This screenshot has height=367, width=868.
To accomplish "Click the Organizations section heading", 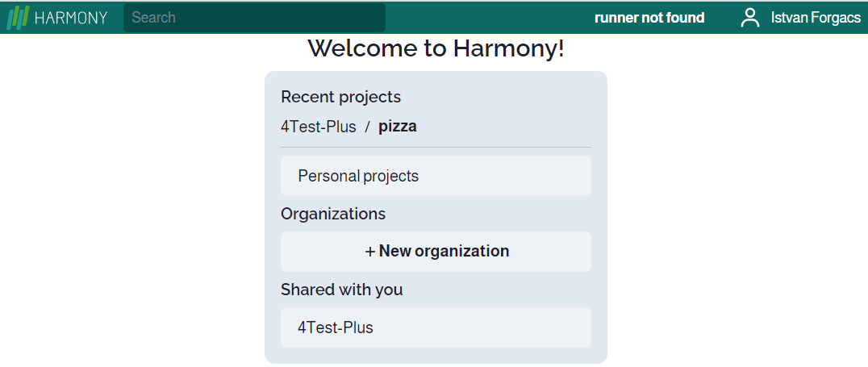I will pos(333,214).
